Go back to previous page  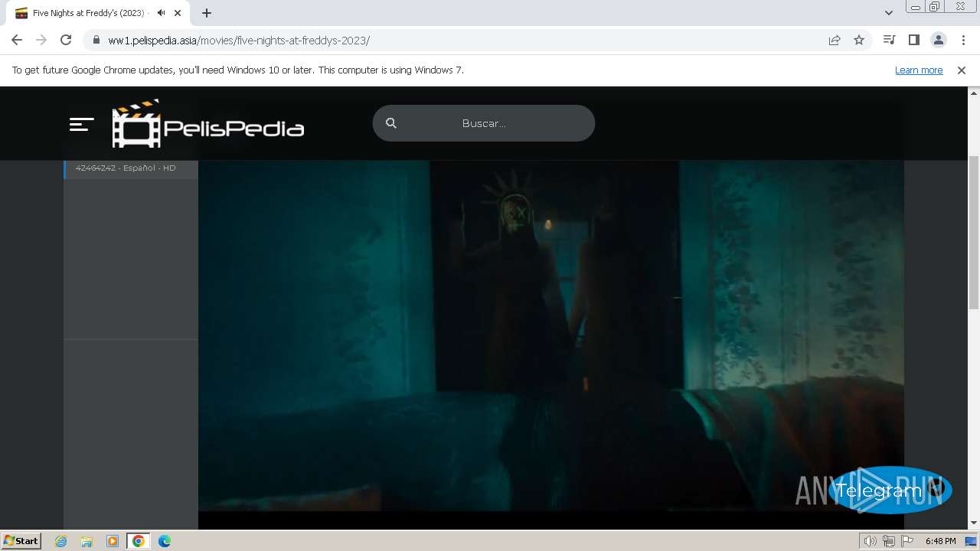17,40
